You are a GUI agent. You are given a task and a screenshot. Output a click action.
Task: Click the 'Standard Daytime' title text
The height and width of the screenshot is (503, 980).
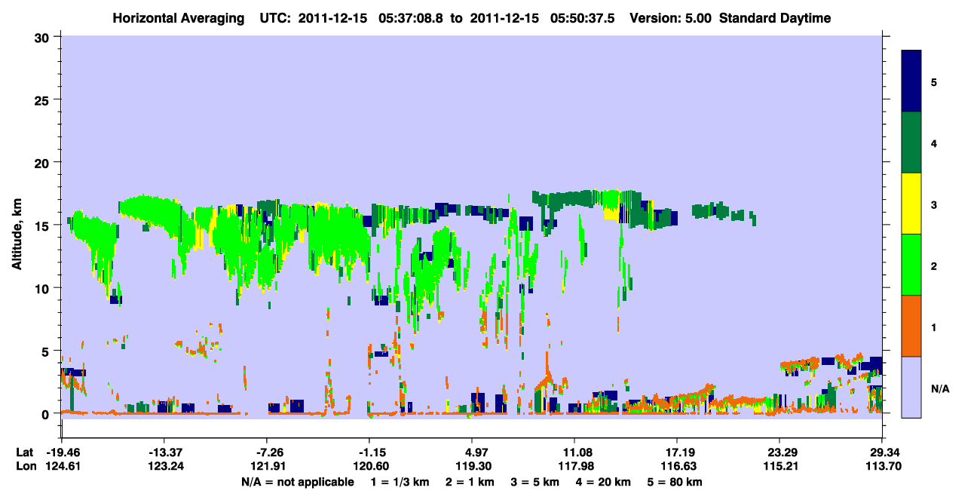(775, 18)
